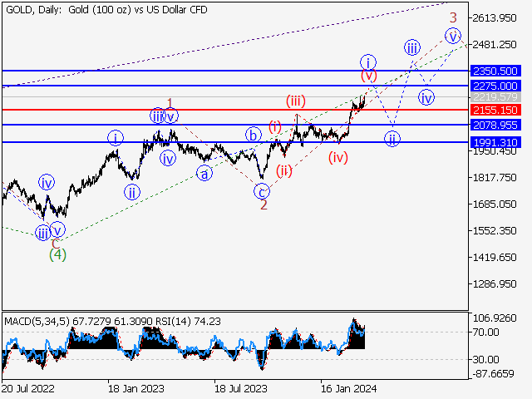Click the blue circled wave label c
532x399 pixels.
click(262, 192)
